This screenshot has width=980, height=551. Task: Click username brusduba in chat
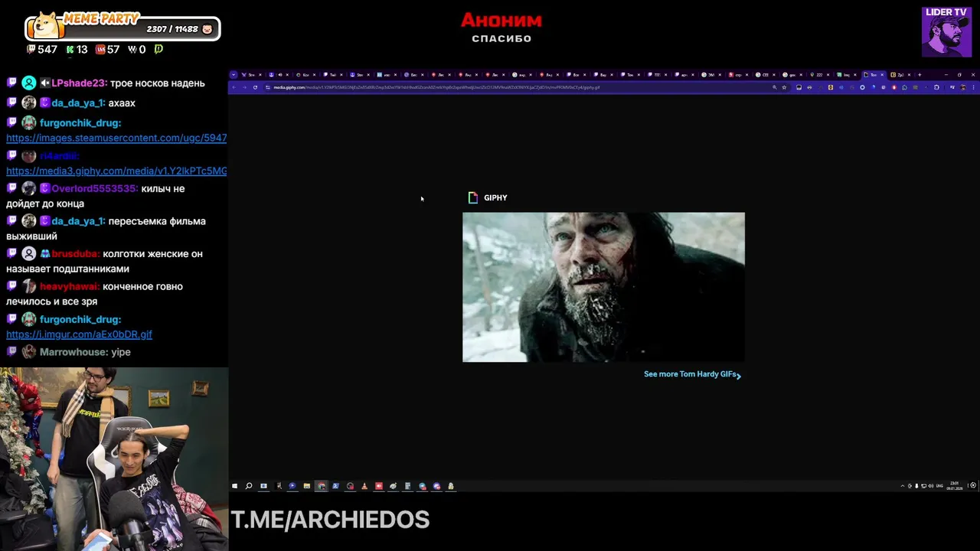pos(75,253)
